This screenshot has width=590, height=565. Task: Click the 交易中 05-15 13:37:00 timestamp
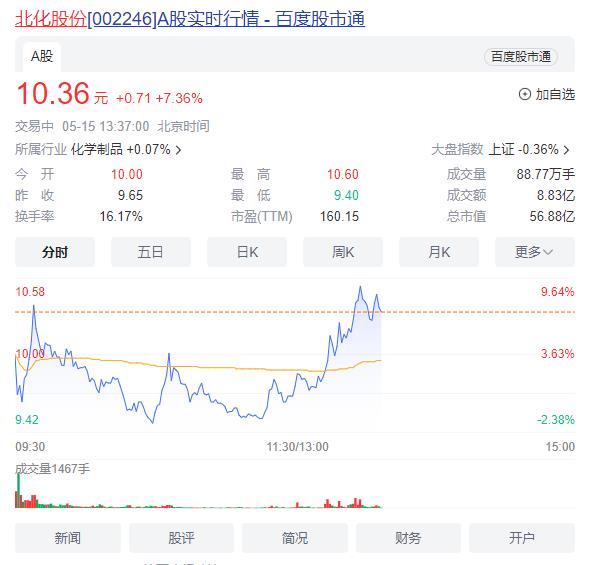[112, 126]
